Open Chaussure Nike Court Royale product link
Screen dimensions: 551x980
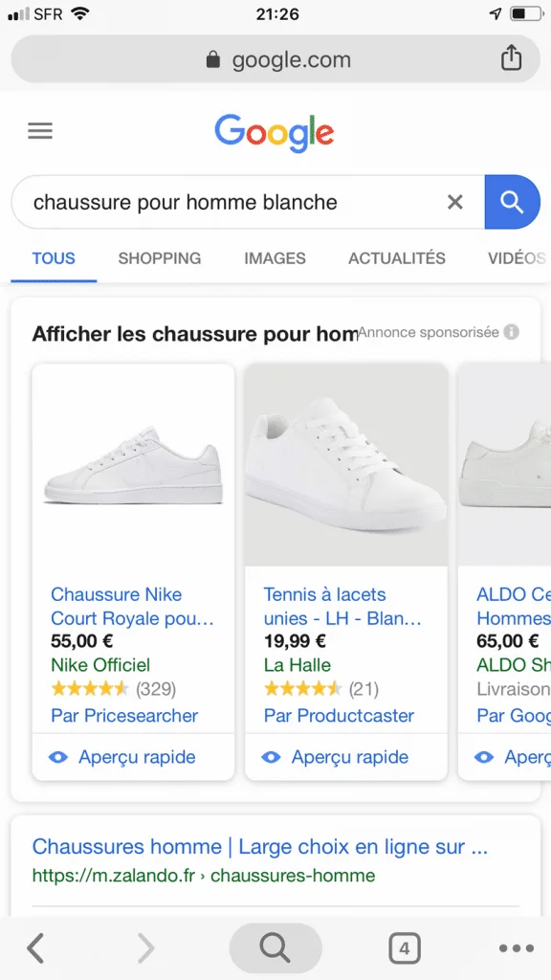coord(132,606)
